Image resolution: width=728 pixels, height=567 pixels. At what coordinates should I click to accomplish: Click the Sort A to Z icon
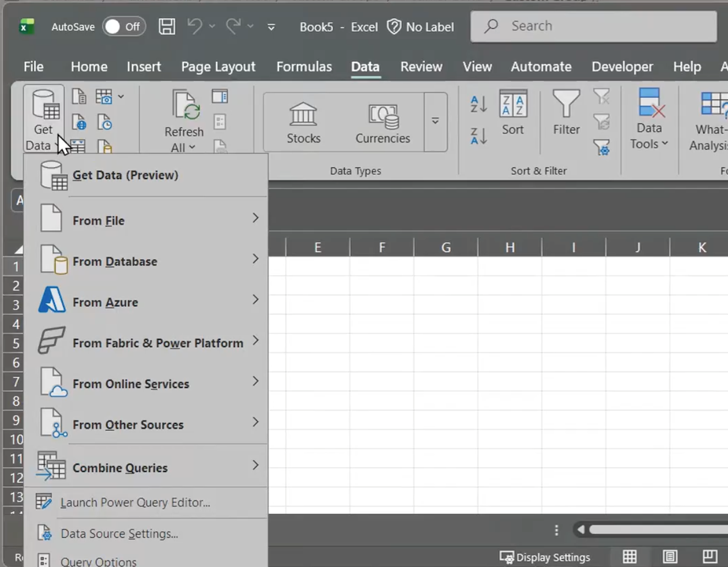478,104
